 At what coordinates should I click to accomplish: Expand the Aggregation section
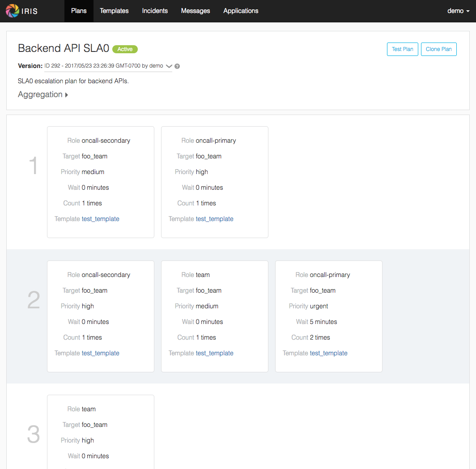pyautogui.click(x=43, y=94)
